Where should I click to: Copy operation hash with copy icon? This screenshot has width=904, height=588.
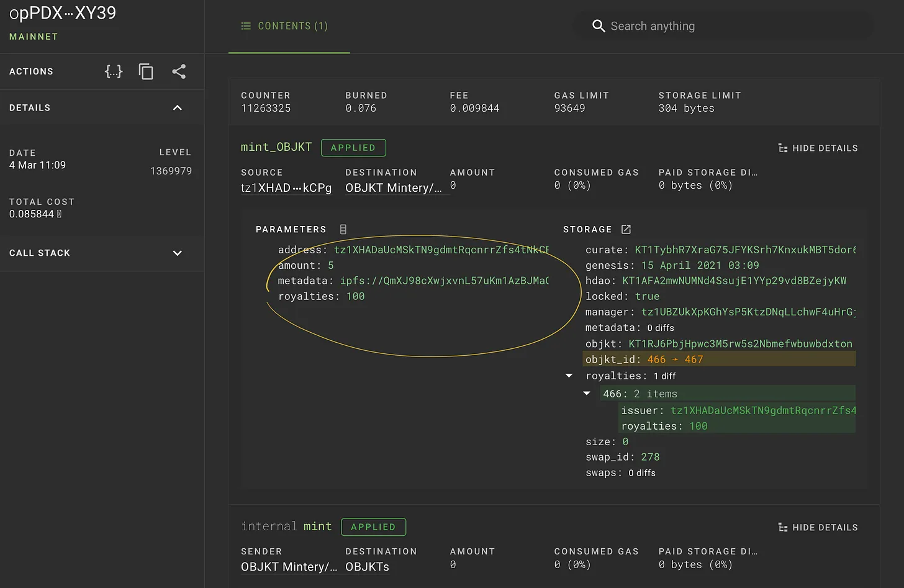tap(146, 71)
